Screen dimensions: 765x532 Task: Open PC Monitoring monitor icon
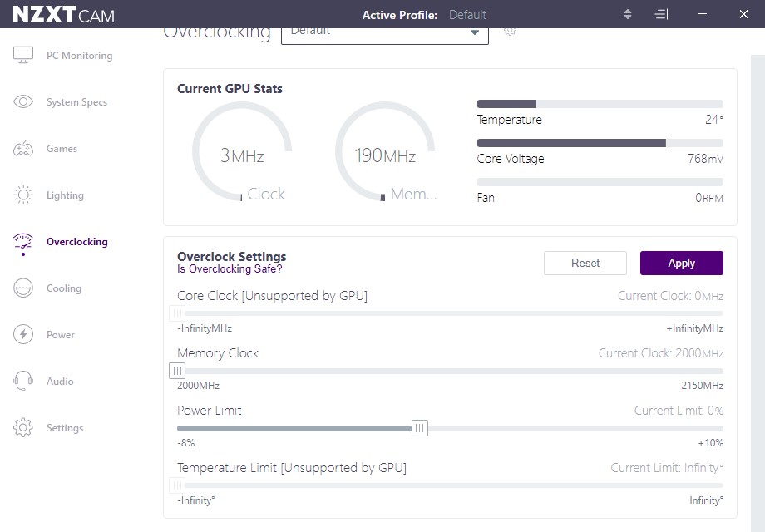tap(23, 55)
